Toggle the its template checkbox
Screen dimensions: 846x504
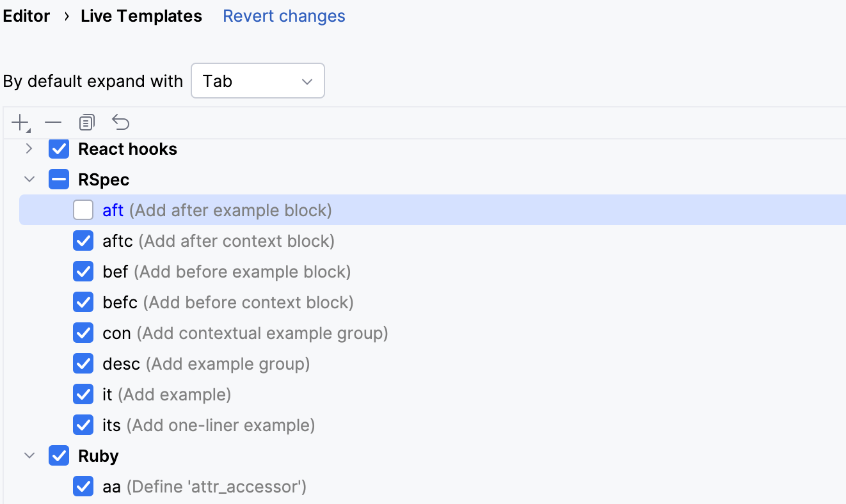coord(83,425)
